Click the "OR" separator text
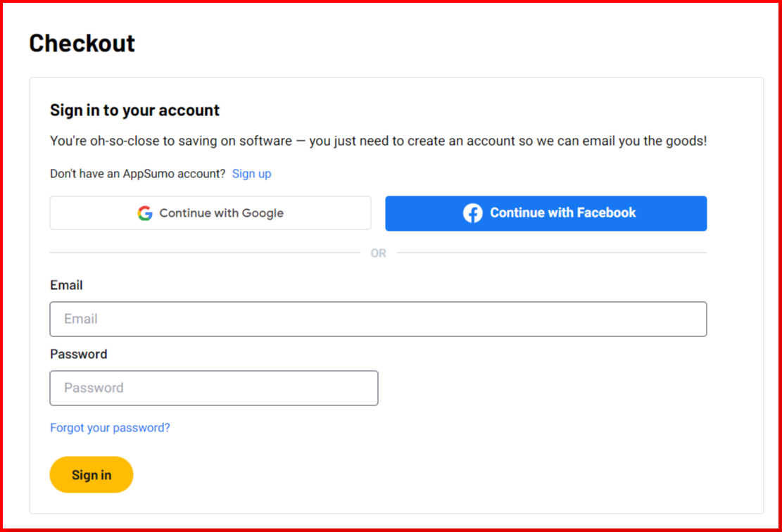Viewport: 782px width, 532px height. click(379, 253)
